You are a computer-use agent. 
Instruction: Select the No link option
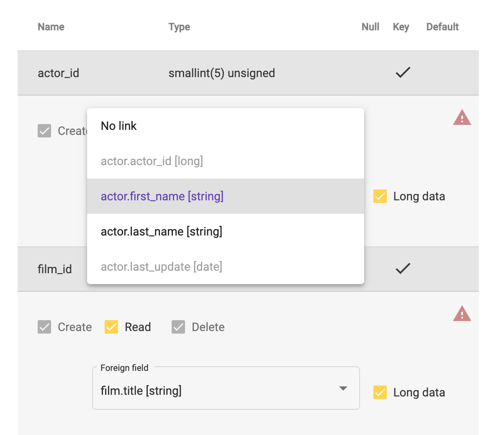click(x=119, y=126)
